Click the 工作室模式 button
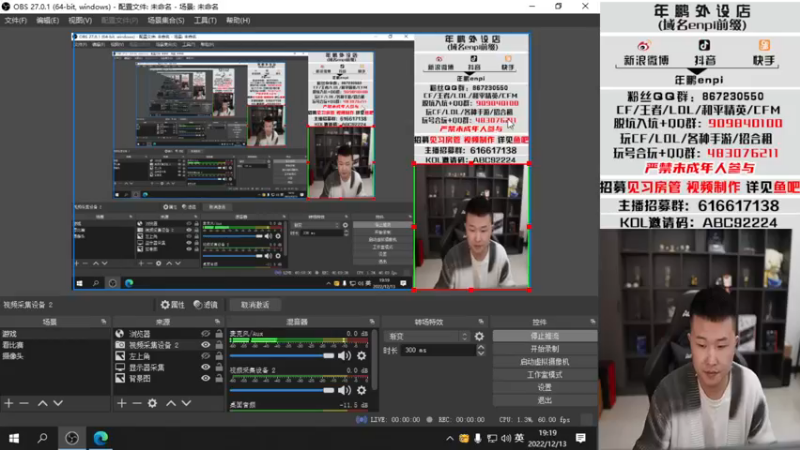 tap(544, 374)
